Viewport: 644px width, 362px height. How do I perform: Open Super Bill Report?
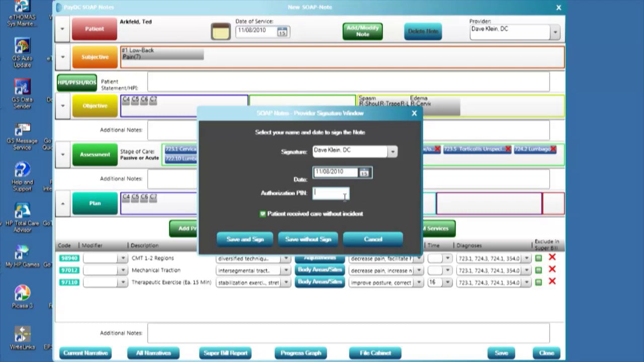pyautogui.click(x=225, y=353)
